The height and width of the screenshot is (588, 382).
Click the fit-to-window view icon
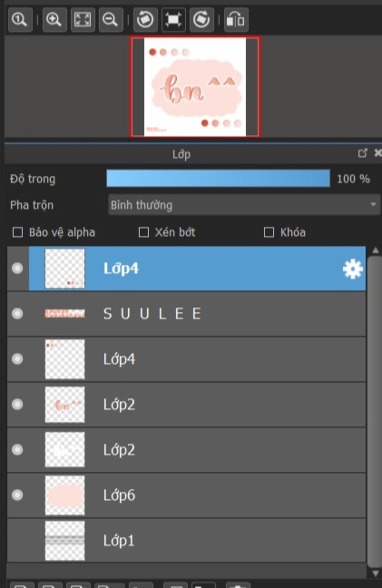point(82,19)
